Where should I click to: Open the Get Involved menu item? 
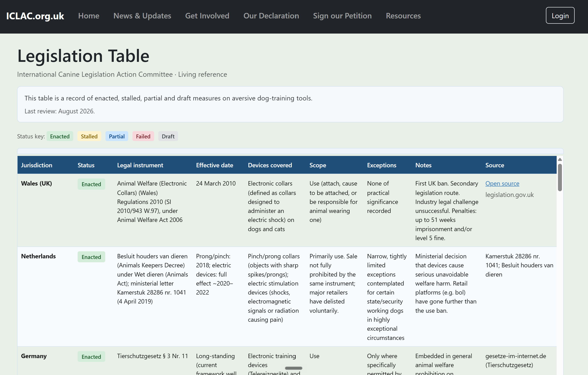point(207,16)
